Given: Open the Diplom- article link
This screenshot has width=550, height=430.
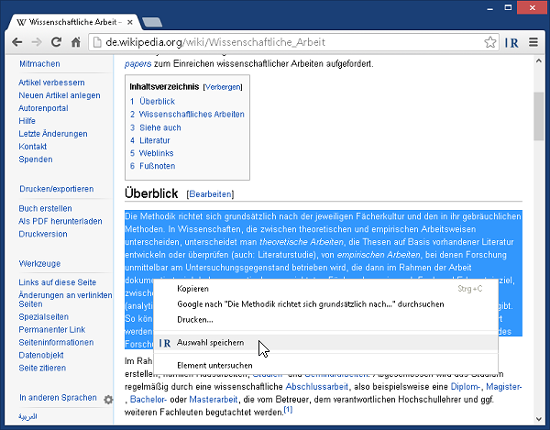Looking at the screenshot, I should (x=465, y=387).
